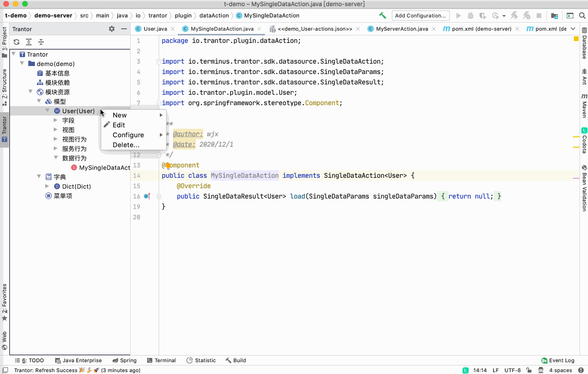Open the 2: Favorites tool window
The image size is (588, 374).
tap(4, 302)
